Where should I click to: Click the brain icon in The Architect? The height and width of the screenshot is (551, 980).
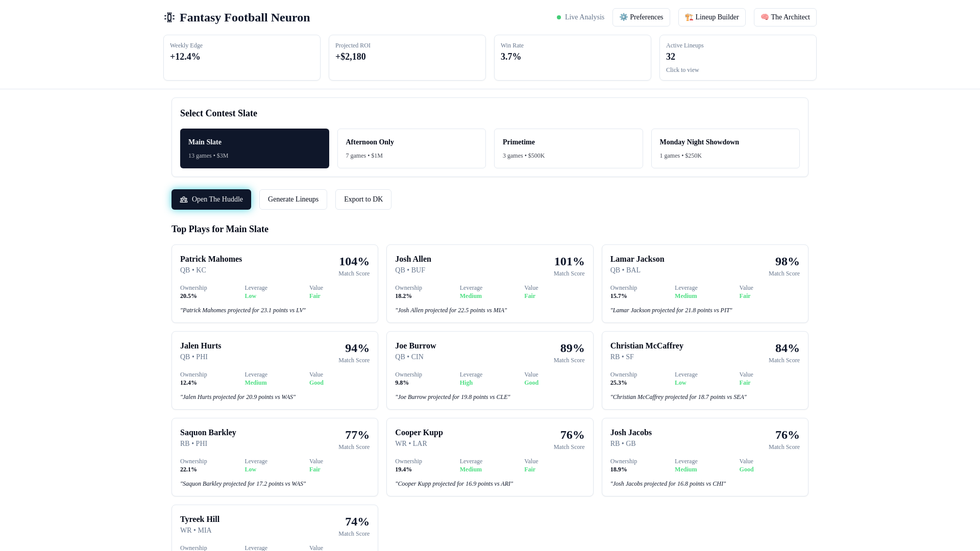click(x=765, y=17)
